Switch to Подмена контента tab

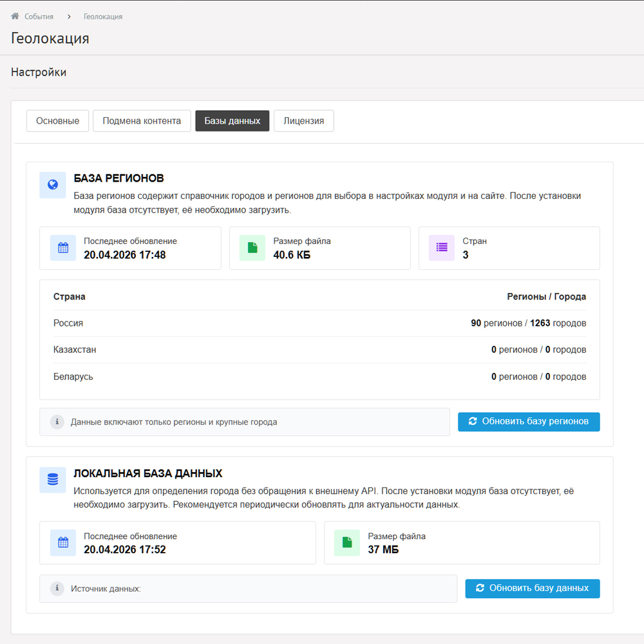(x=142, y=121)
